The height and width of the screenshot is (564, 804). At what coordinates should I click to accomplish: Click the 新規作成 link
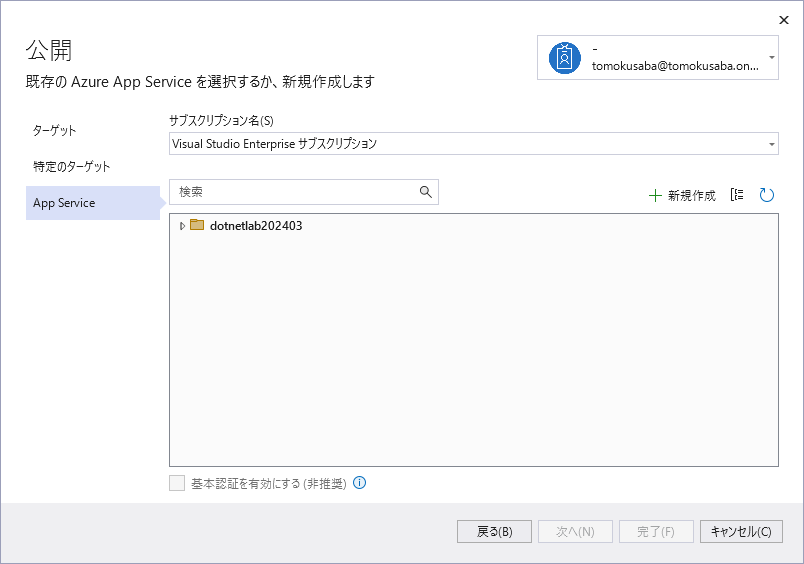(x=691, y=195)
